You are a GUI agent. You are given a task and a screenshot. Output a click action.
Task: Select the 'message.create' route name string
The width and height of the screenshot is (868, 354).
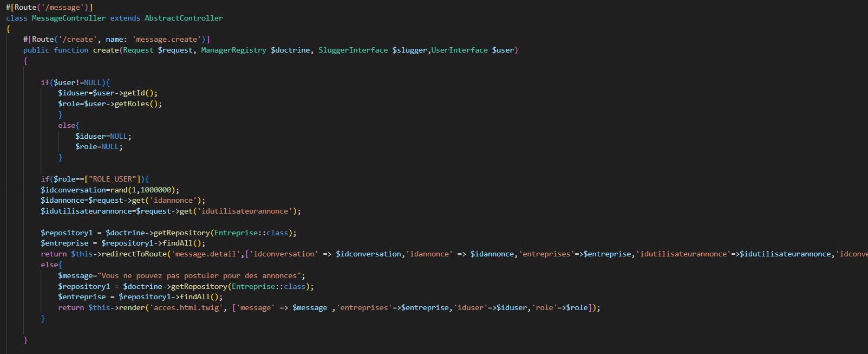click(x=167, y=39)
